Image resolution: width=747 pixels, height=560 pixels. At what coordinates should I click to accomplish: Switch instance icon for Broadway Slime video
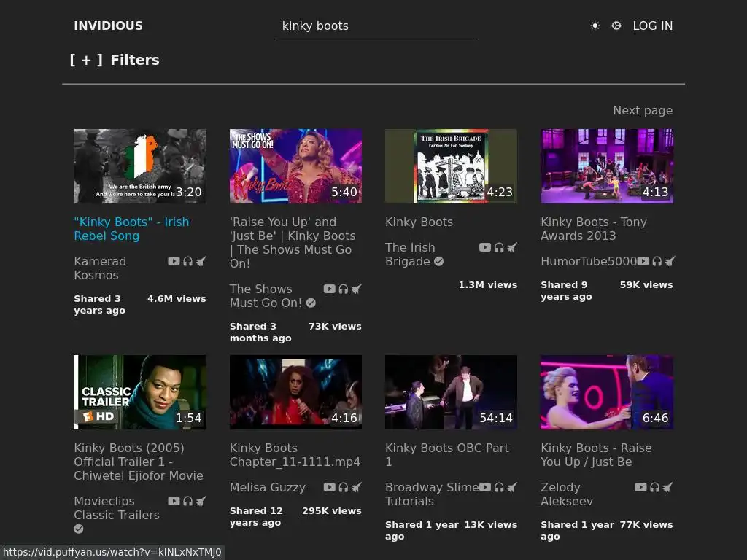coord(512,487)
